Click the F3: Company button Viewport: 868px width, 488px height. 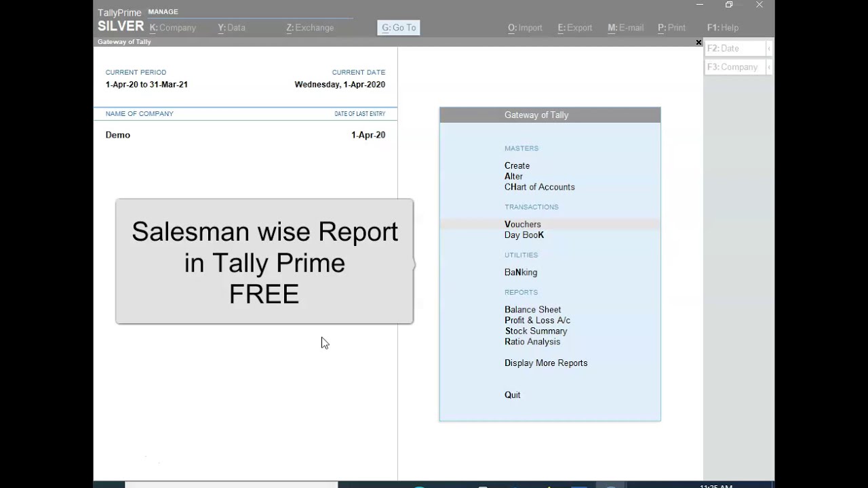735,67
